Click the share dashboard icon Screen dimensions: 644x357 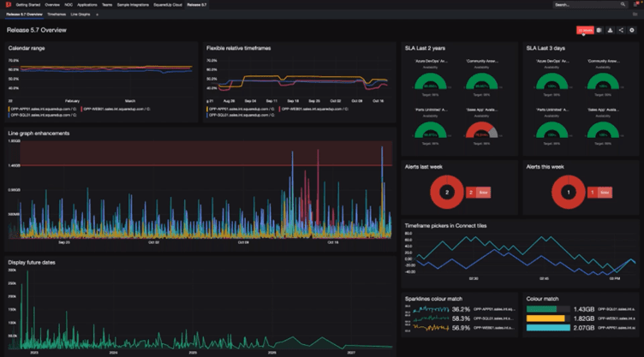pos(621,30)
